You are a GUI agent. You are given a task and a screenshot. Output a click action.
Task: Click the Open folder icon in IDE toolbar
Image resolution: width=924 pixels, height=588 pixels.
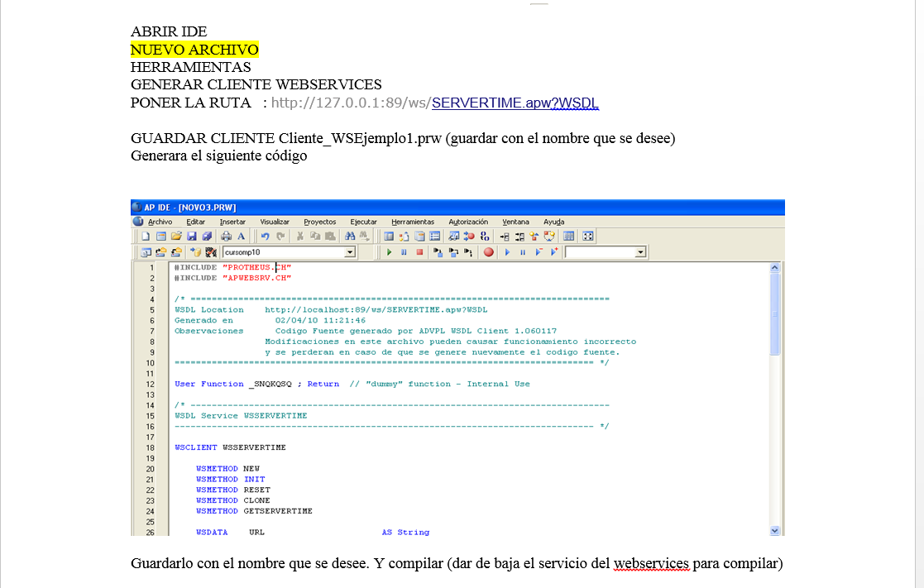[176, 237]
